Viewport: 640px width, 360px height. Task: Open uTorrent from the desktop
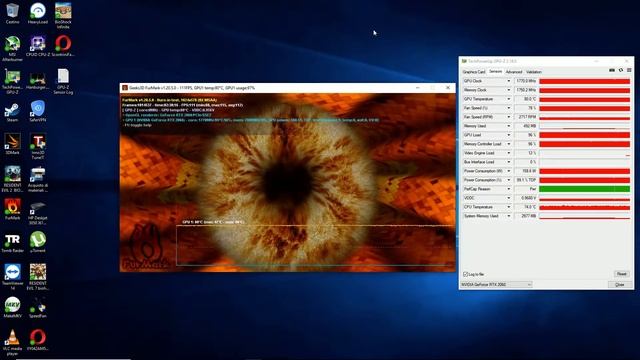tap(38, 242)
